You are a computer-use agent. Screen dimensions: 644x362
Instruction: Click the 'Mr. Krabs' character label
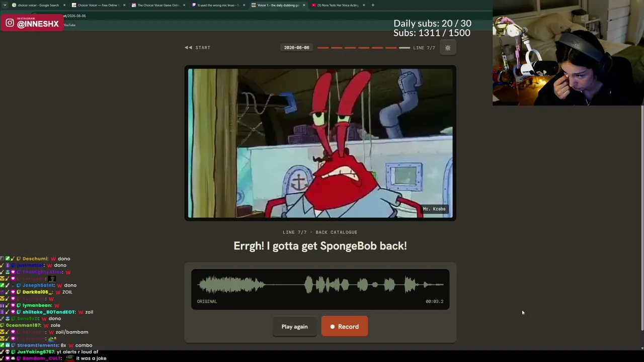click(x=434, y=209)
